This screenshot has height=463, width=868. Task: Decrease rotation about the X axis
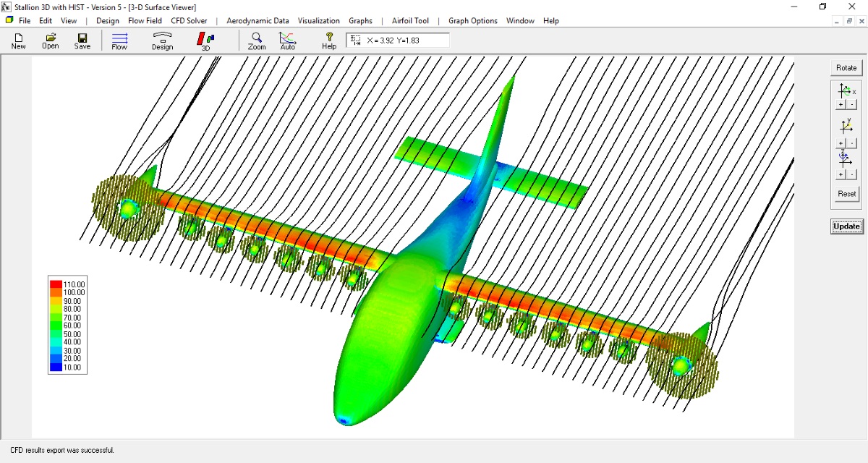pos(852,105)
